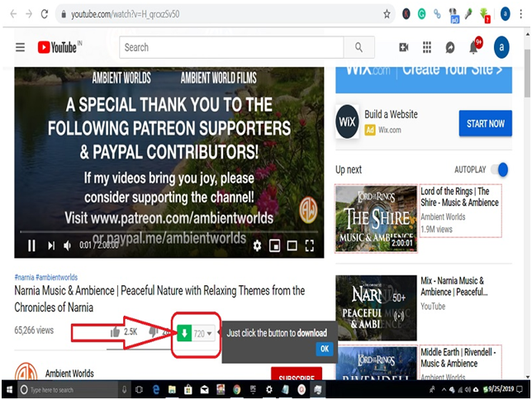532x400 pixels.
Task: Click the red Subscribe button
Action: [297, 374]
